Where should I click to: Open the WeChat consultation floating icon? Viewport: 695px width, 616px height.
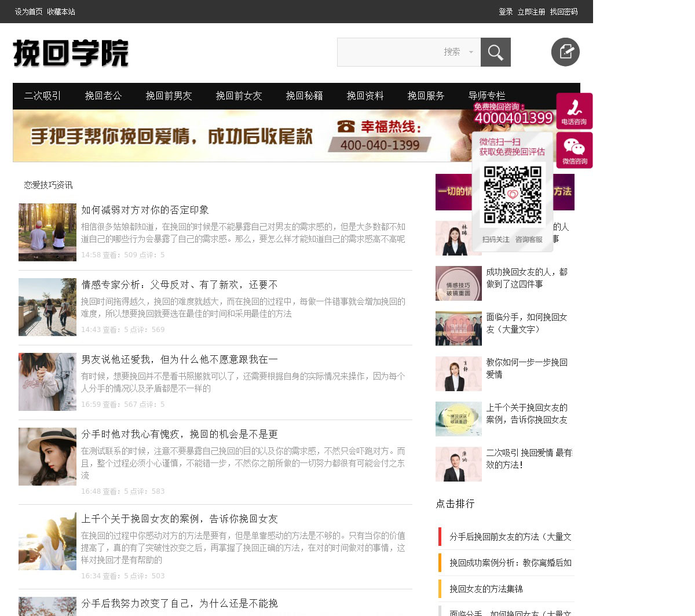click(x=574, y=151)
